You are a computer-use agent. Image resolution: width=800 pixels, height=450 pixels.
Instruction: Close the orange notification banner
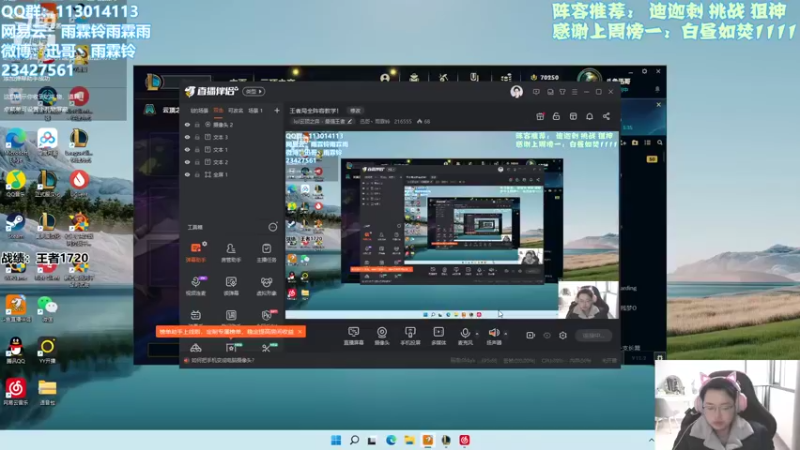coord(300,332)
